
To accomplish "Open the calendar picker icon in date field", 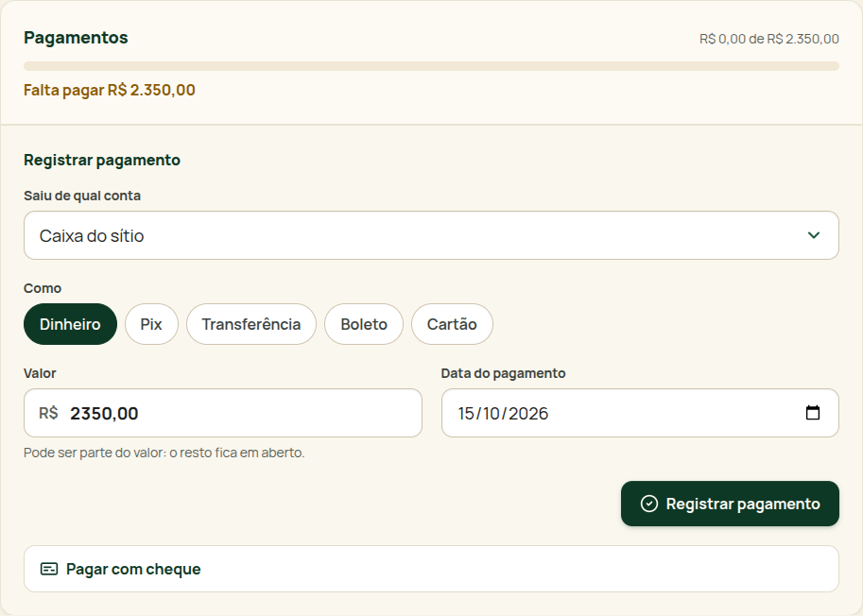I will [x=812, y=413].
